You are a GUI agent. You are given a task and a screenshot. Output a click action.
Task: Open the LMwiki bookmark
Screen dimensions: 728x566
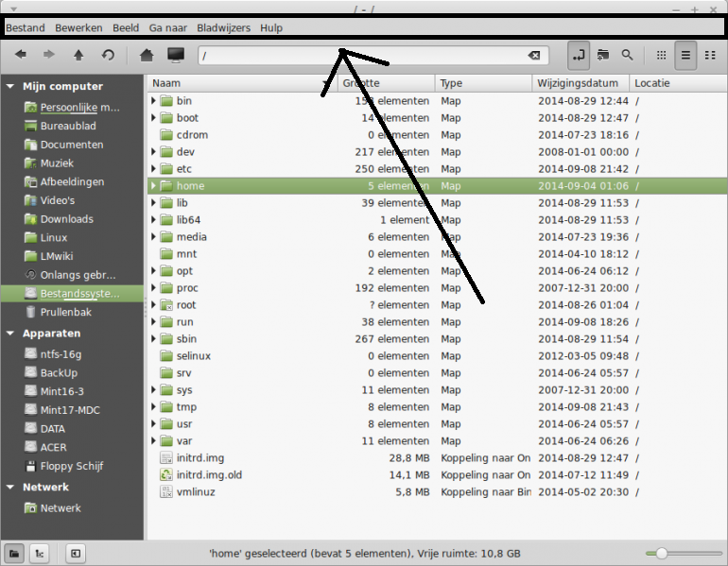[x=49, y=256]
